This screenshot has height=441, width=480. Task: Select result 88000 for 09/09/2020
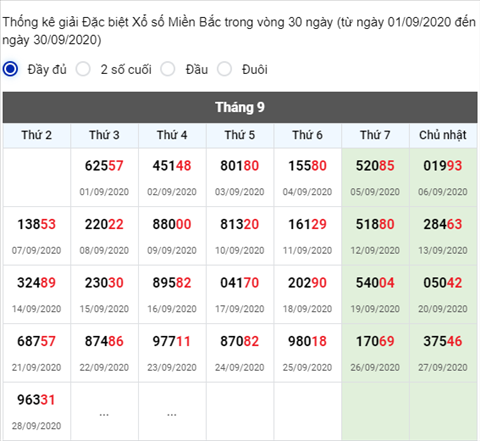click(172, 224)
